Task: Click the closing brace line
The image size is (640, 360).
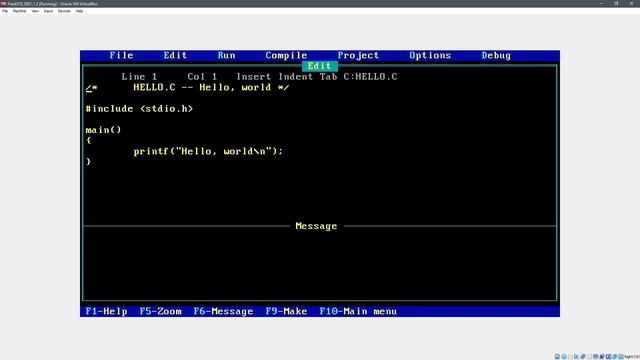Action: click(89, 162)
